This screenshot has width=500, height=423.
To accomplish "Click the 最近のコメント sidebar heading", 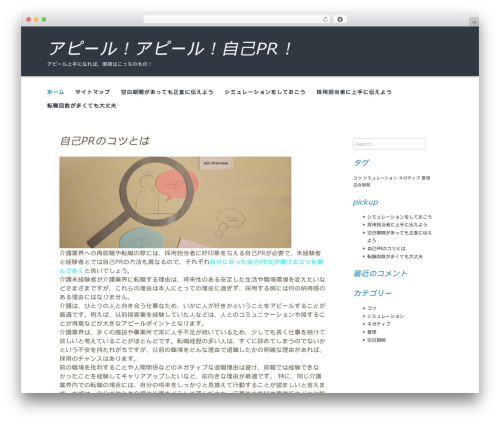I will point(380,273).
